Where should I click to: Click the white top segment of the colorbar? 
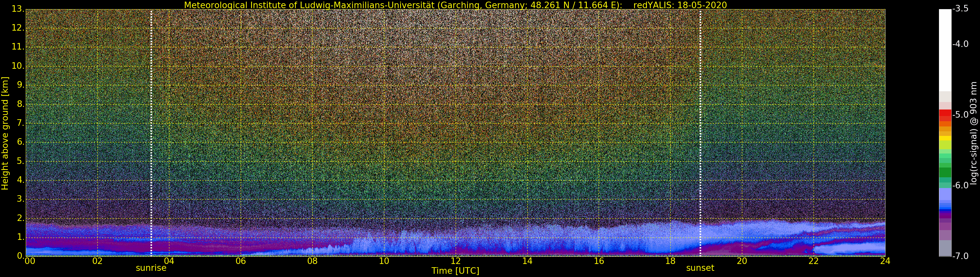click(945, 50)
